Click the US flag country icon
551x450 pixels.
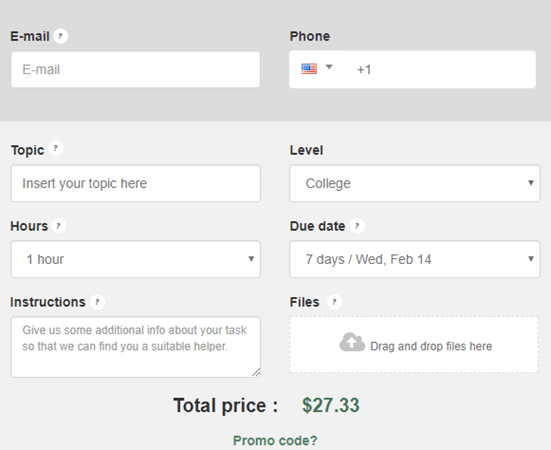point(309,69)
